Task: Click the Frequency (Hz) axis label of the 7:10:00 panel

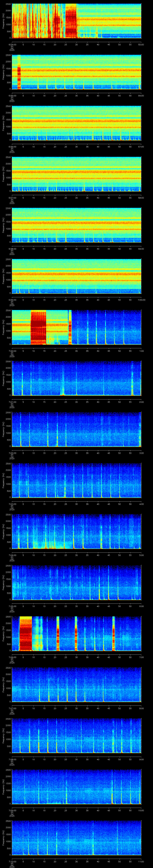Action: (x=3, y=838)
